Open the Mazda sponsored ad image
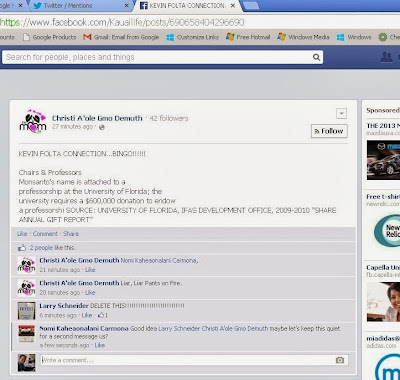The image size is (400, 380). pyautogui.click(x=383, y=160)
